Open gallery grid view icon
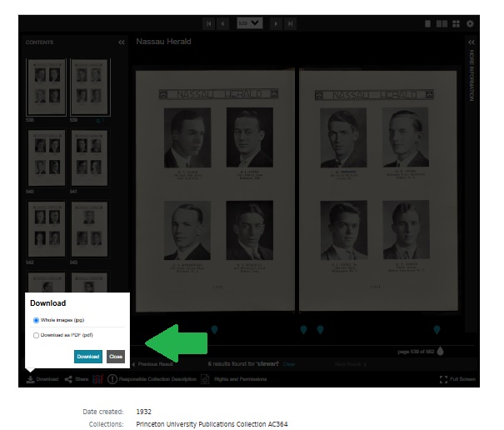 coord(456,24)
